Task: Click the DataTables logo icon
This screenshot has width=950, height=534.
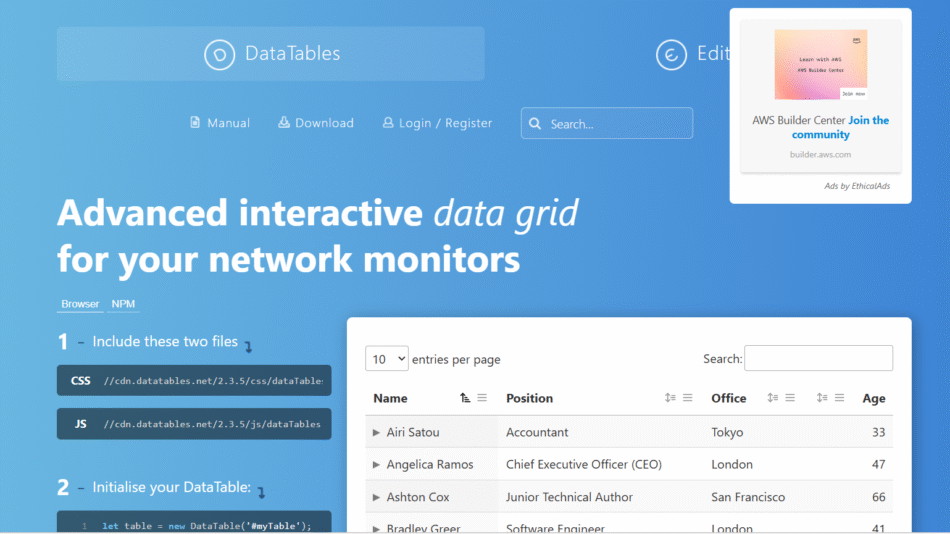Action: 219,55
